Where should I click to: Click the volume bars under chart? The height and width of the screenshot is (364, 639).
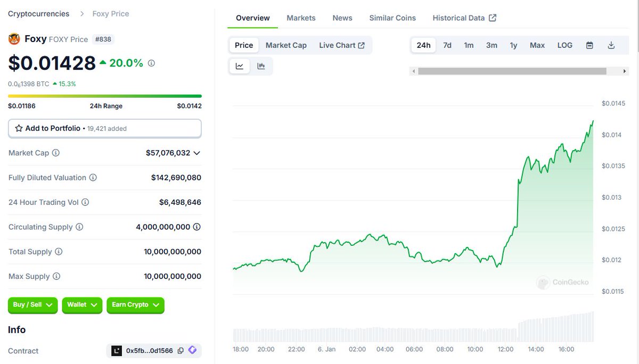coord(413,327)
